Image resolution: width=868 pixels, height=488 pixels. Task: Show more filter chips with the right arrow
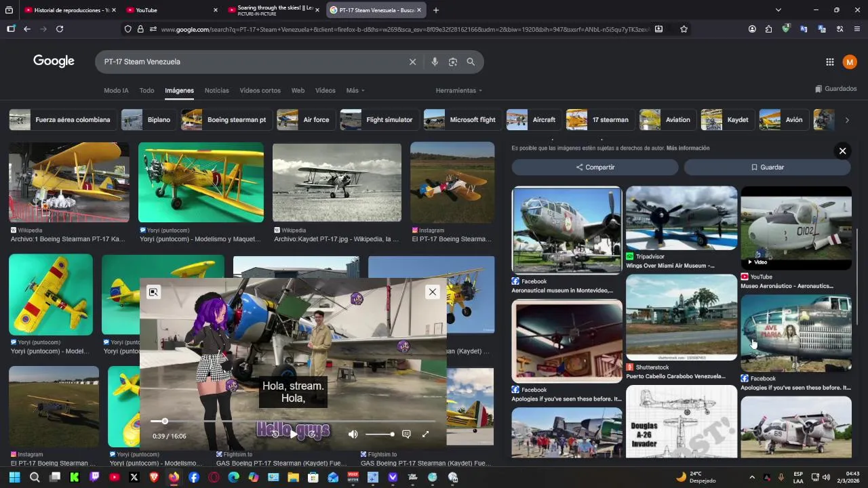846,120
